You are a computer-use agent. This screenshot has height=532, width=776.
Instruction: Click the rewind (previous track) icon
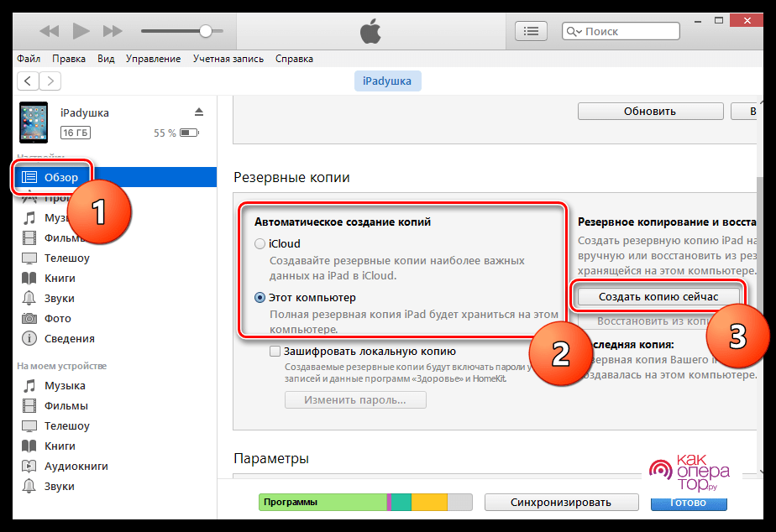[x=49, y=31]
